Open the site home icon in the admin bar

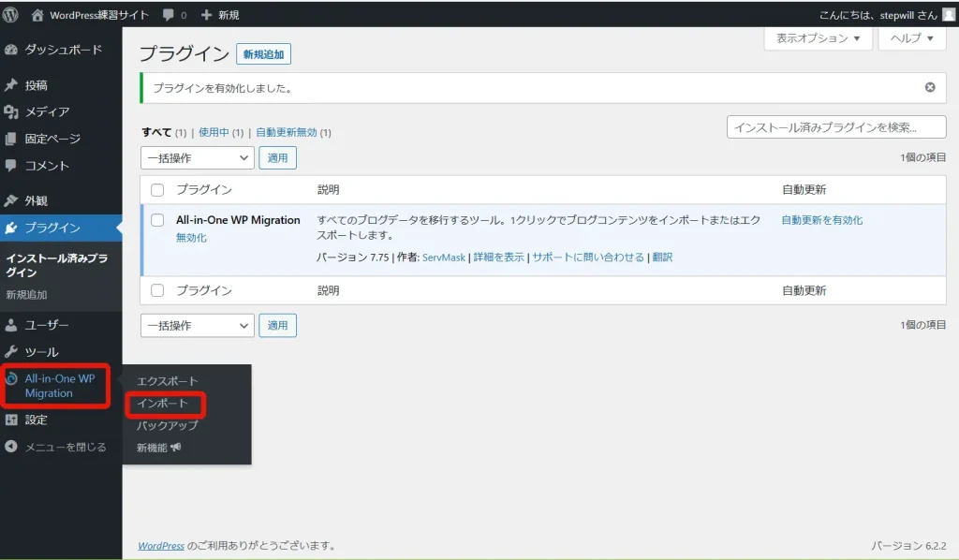pyautogui.click(x=37, y=15)
